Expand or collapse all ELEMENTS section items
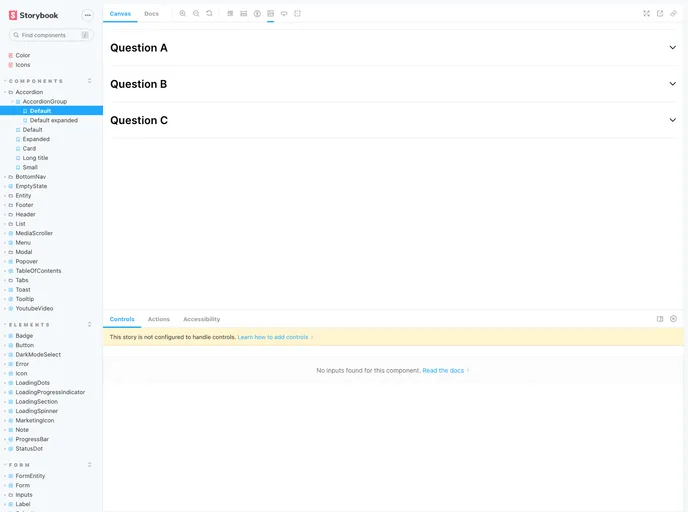This screenshot has width=688, height=512. point(90,324)
